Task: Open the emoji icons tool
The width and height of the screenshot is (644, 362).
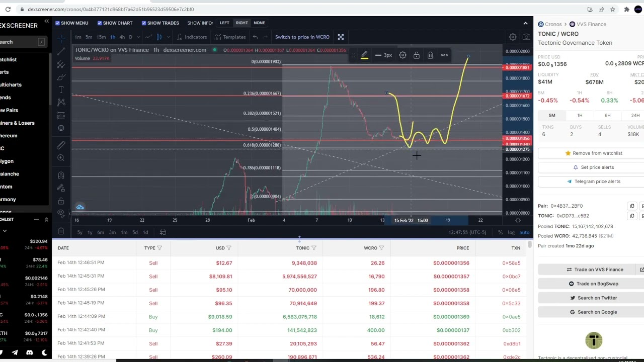Action: coord(61,128)
